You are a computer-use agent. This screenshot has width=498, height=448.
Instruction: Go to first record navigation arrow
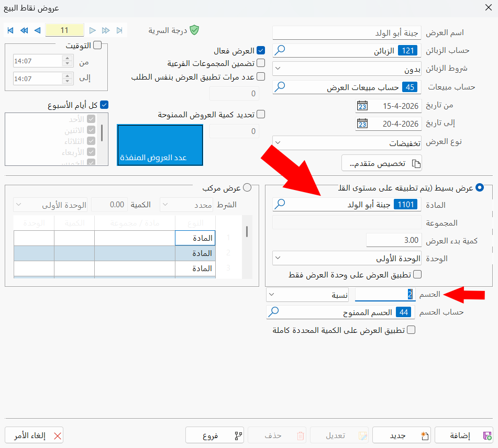point(10,30)
